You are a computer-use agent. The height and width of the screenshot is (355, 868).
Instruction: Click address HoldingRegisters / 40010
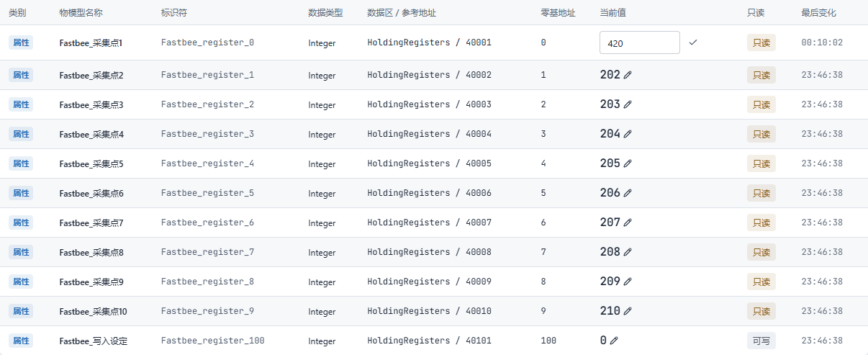click(x=429, y=311)
